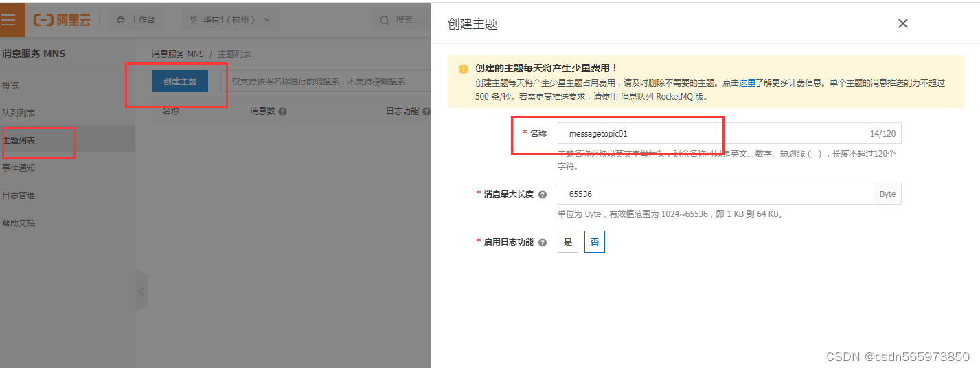Click the help icon next to 日志功能
This screenshot has height=368, width=980.
pos(426,111)
